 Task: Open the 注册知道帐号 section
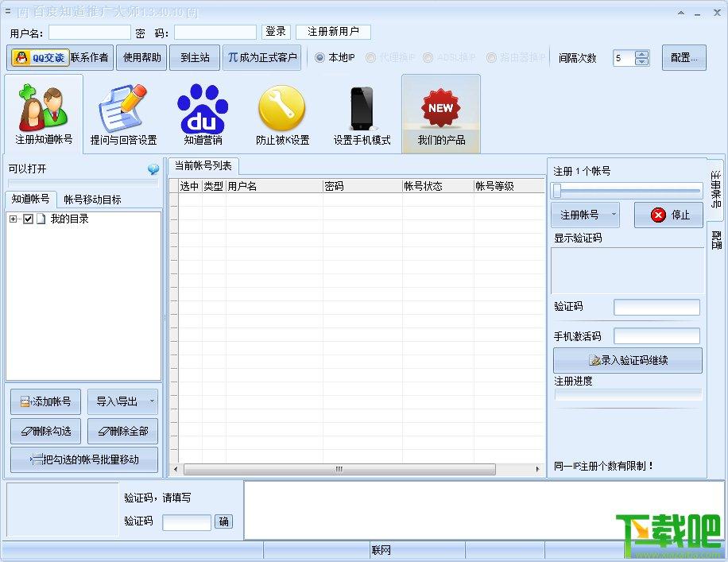click(44, 114)
